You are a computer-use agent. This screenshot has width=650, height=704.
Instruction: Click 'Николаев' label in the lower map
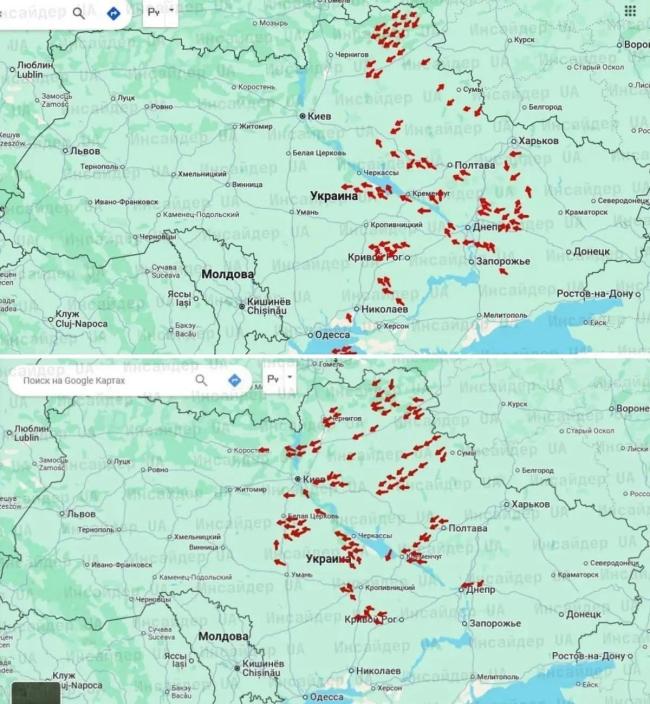pos(378,671)
